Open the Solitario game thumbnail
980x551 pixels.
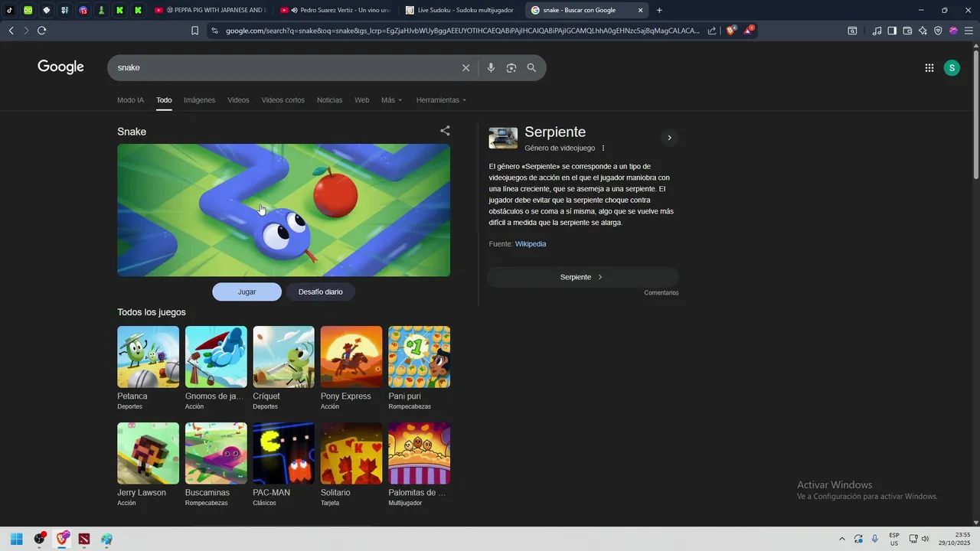coord(351,454)
